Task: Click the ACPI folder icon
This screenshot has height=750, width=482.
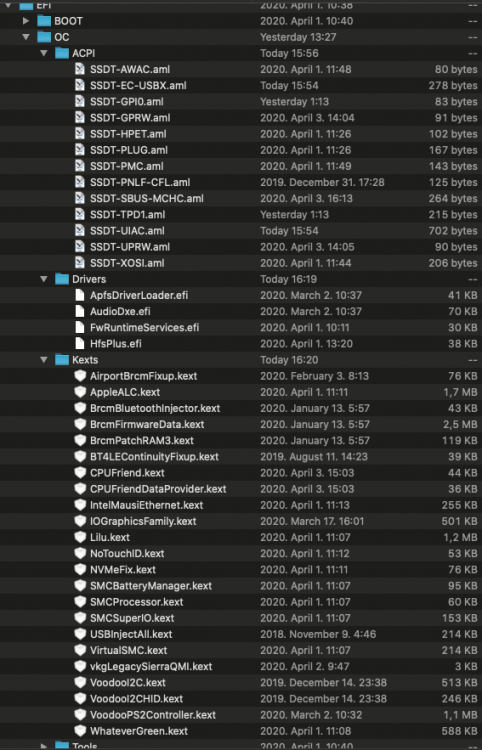Action: pyautogui.click(x=62, y=53)
